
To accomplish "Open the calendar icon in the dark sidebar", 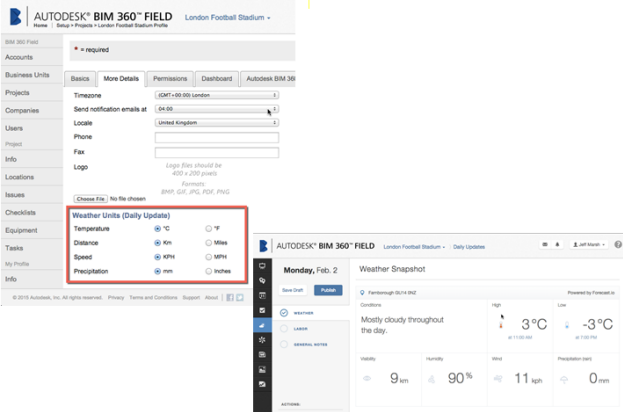I will pos(262,295).
